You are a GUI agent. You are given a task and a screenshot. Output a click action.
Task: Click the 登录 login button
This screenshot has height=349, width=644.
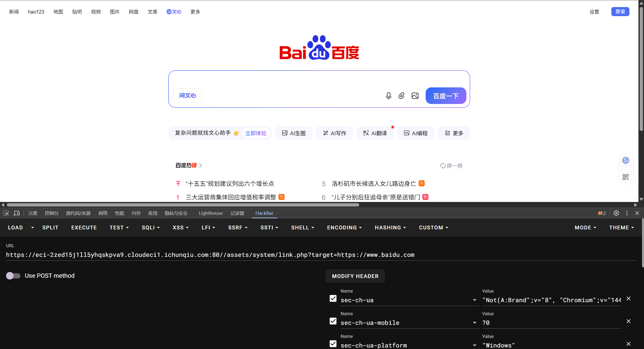click(x=620, y=12)
